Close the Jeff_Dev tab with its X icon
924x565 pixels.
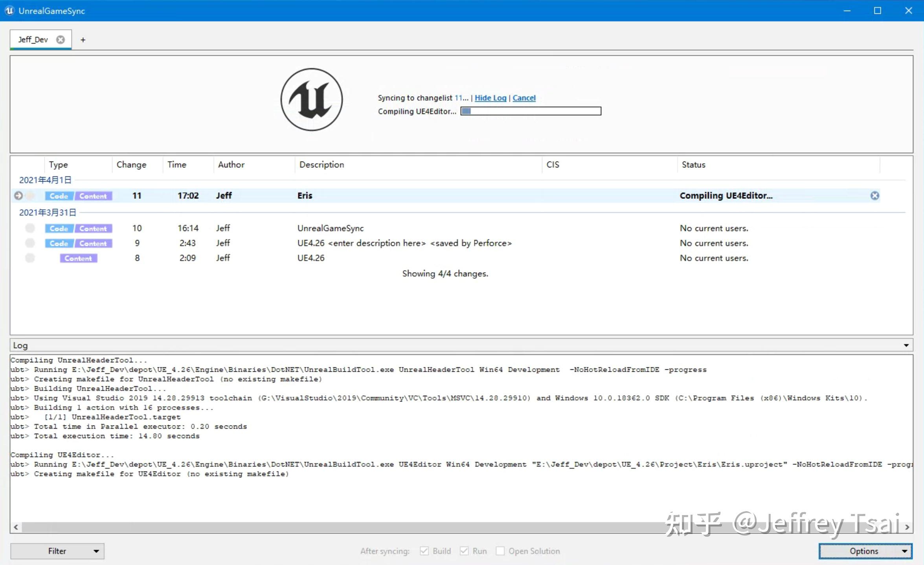(61, 40)
